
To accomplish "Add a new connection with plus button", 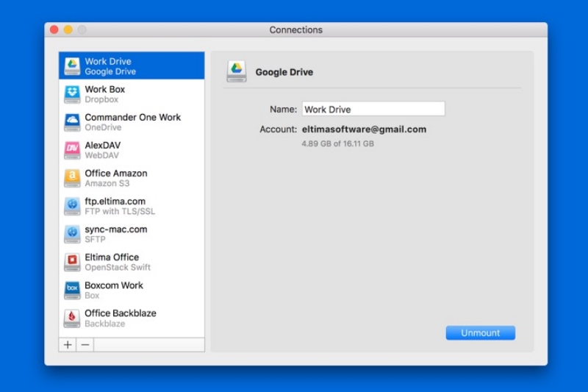I will click(68, 345).
